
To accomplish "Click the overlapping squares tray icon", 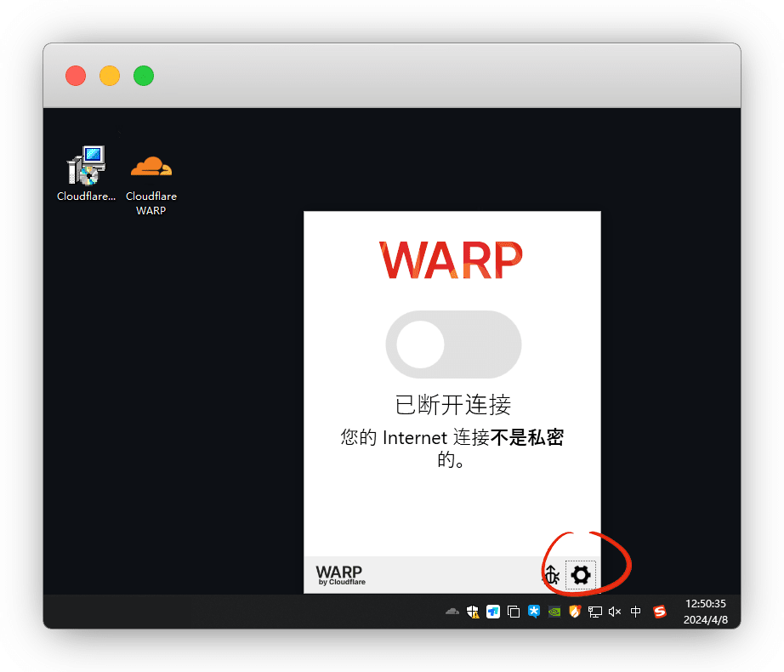I will [x=514, y=612].
